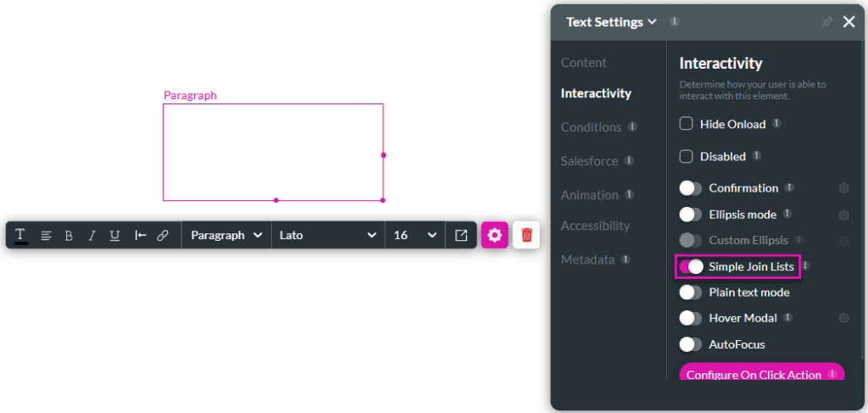
Task: Switch to the Content tab
Action: tap(584, 63)
